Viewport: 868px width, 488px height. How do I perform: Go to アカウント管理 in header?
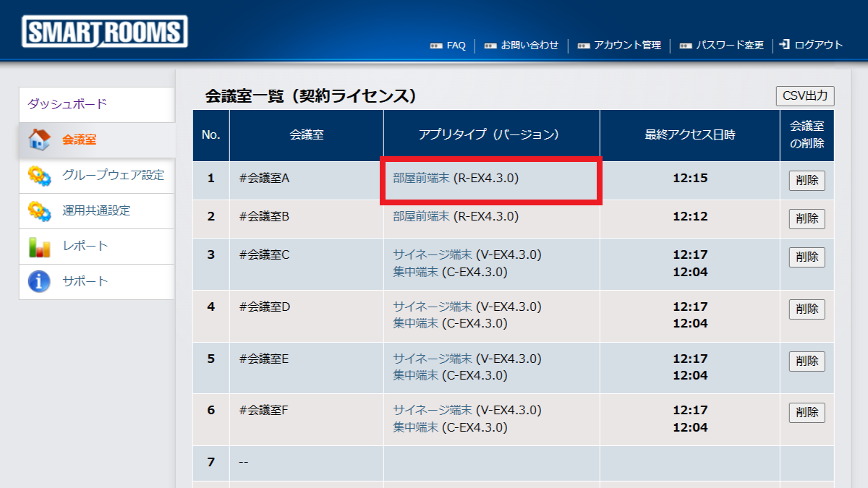tap(627, 45)
